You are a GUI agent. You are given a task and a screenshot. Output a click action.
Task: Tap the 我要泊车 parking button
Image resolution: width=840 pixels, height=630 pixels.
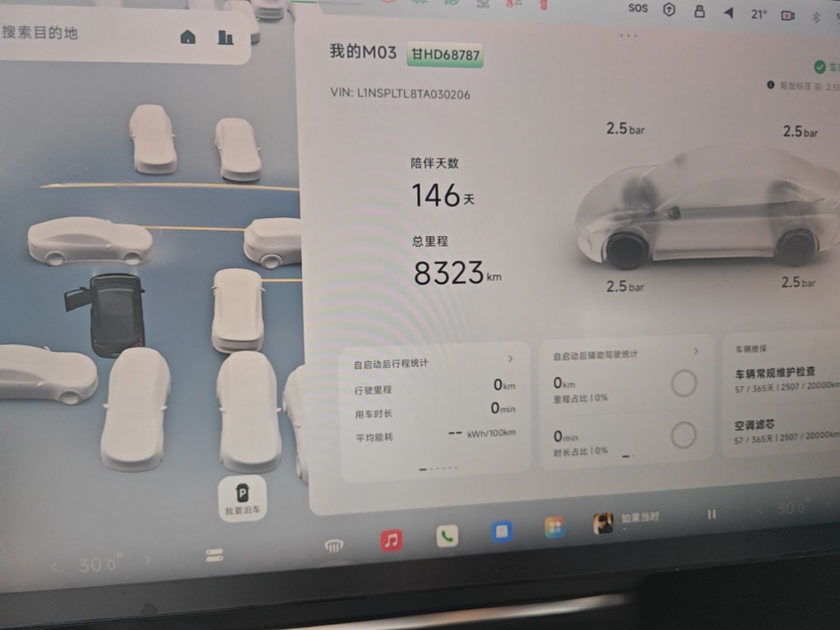(x=242, y=499)
